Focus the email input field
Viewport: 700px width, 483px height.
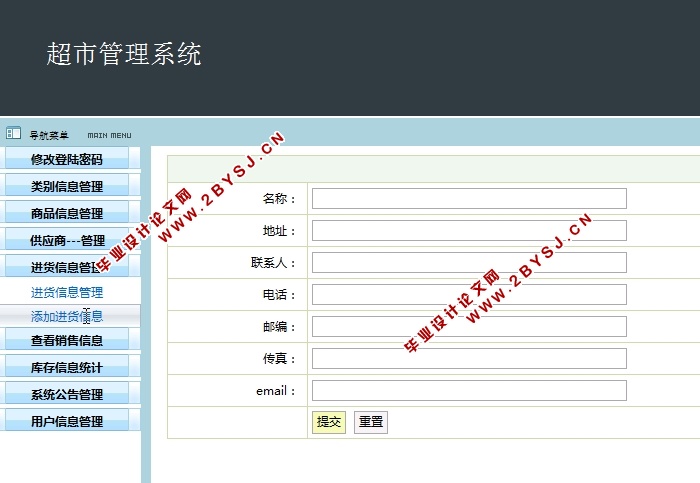[469, 391]
